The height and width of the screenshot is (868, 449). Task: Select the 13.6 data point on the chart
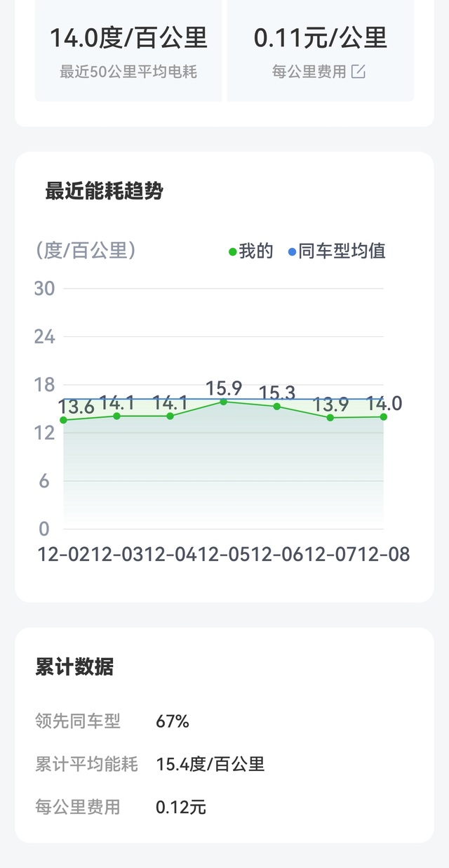(64, 420)
